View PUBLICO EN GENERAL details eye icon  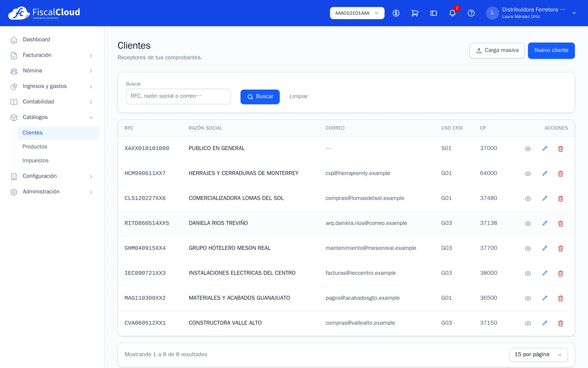(528, 149)
